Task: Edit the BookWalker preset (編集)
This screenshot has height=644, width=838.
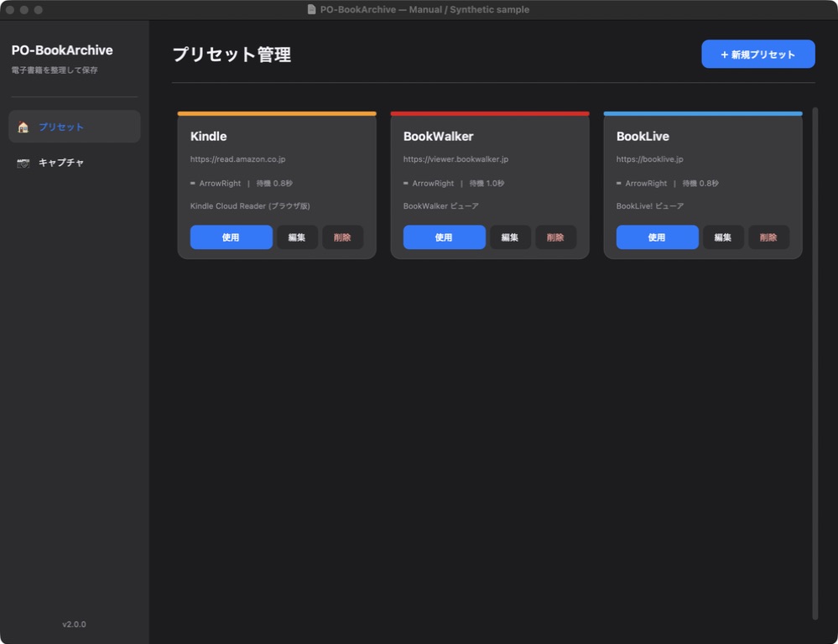Action: (510, 237)
